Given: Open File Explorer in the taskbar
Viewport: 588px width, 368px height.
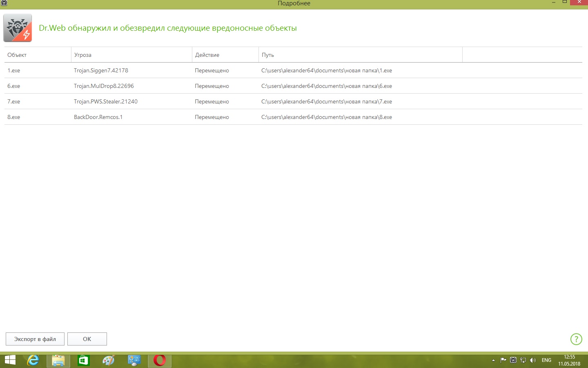Looking at the screenshot, I should tap(58, 360).
